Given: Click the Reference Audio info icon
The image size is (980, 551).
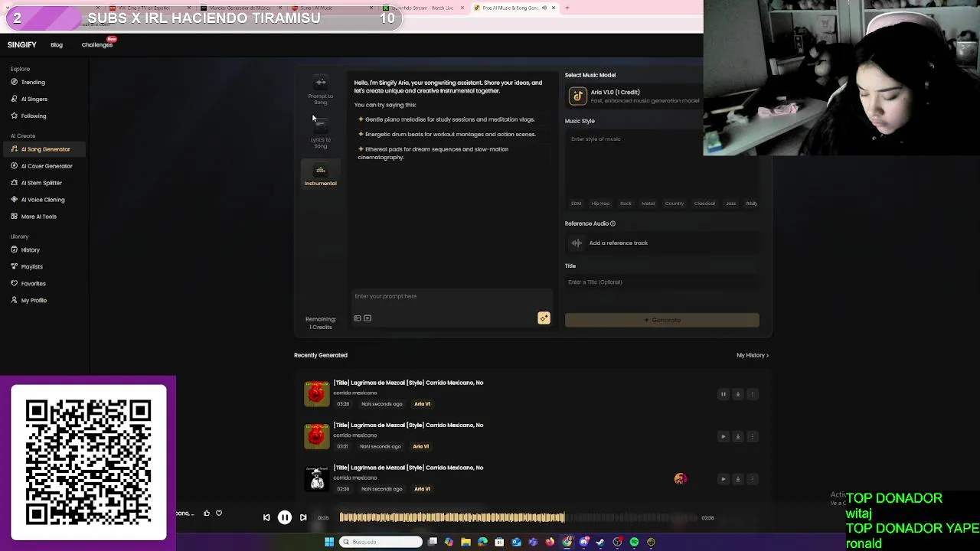Looking at the screenshot, I should 612,223.
